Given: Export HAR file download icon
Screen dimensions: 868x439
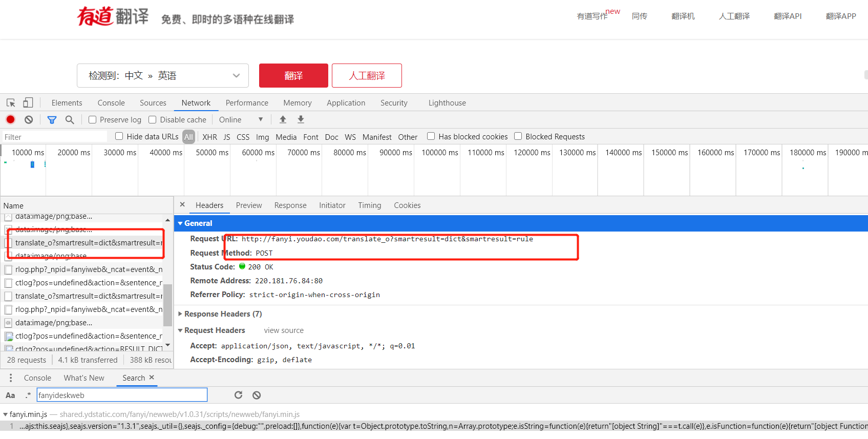Looking at the screenshot, I should pos(301,119).
